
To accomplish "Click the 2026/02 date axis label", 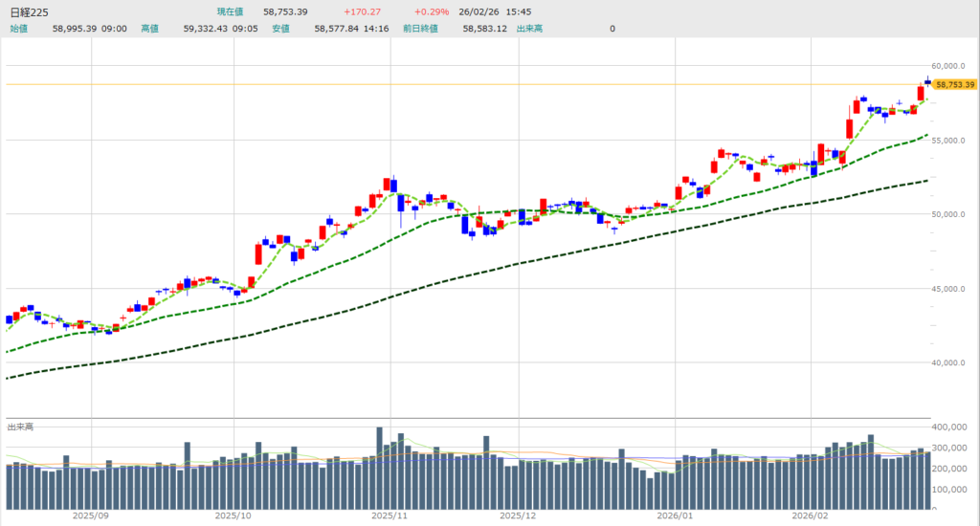I will [811, 515].
